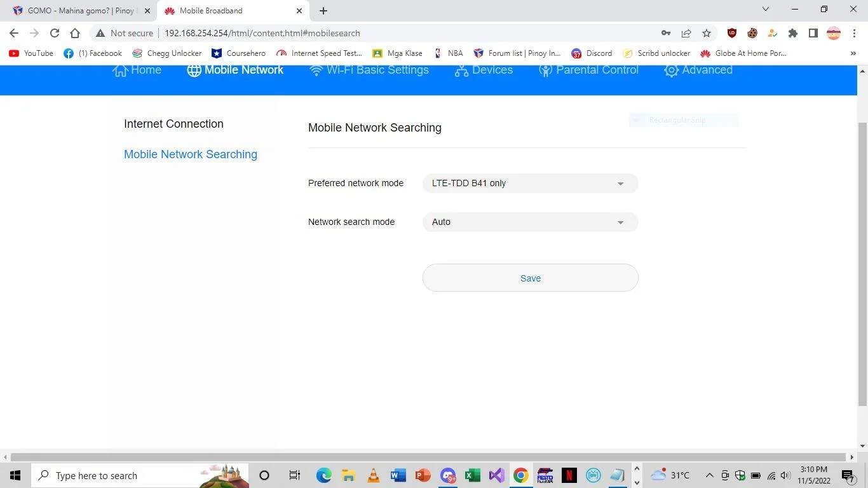
Task: Open the Coursehero bookmark
Action: [239, 53]
